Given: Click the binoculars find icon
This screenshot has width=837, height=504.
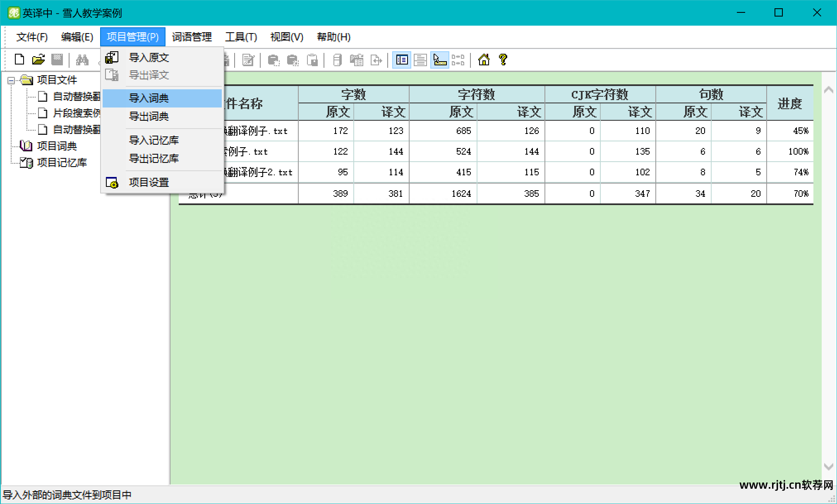Looking at the screenshot, I should (82, 60).
